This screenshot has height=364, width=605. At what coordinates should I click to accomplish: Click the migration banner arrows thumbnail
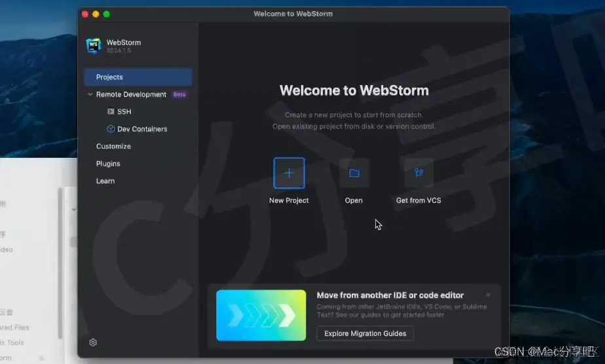tap(261, 316)
